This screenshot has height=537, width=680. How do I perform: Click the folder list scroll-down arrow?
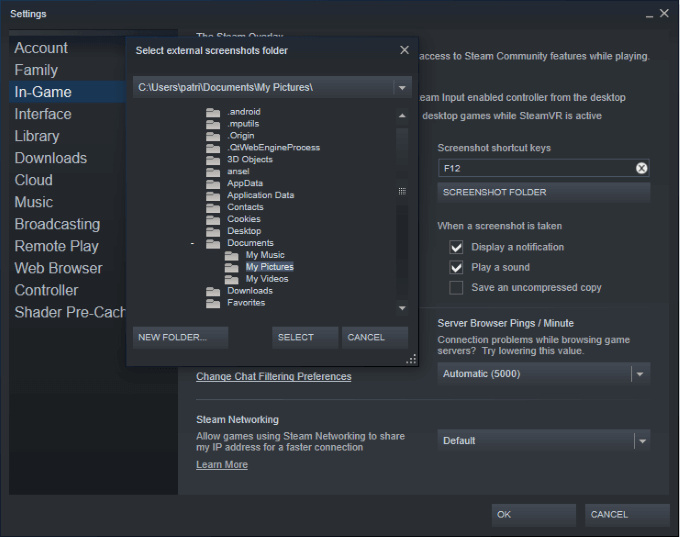[402, 308]
